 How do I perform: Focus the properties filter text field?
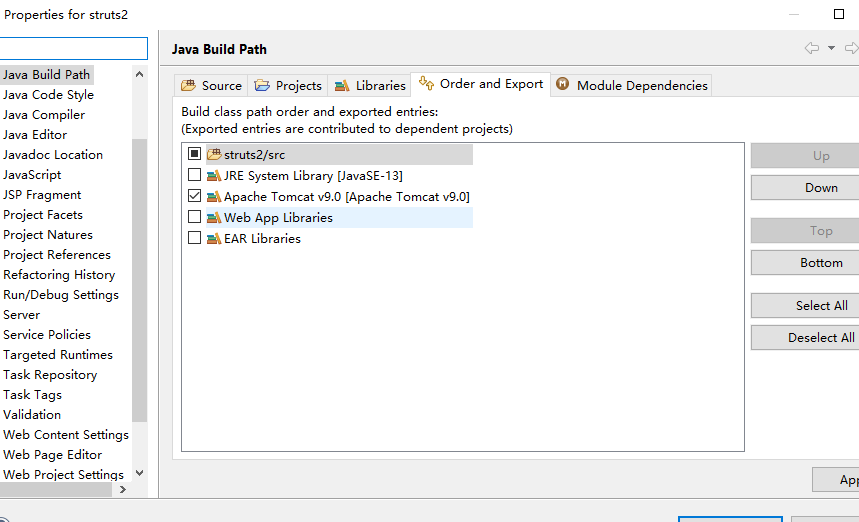(x=73, y=49)
